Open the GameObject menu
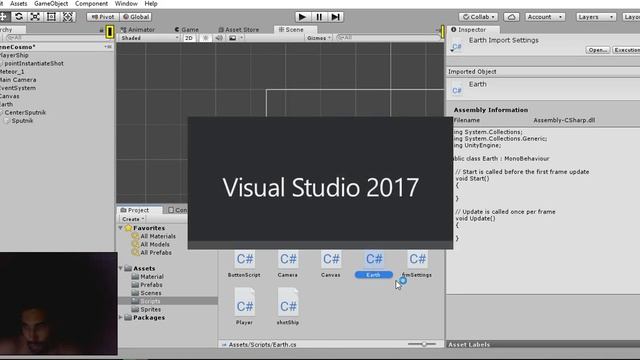 [51, 4]
